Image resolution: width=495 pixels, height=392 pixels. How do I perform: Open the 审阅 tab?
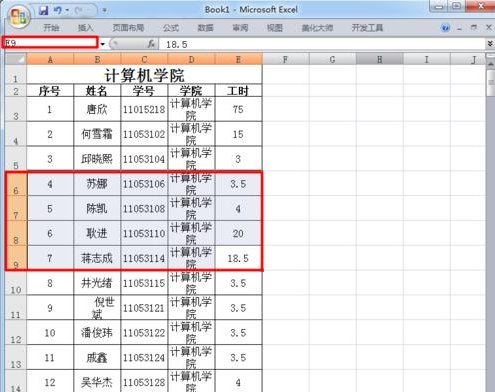click(x=240, y=28)
